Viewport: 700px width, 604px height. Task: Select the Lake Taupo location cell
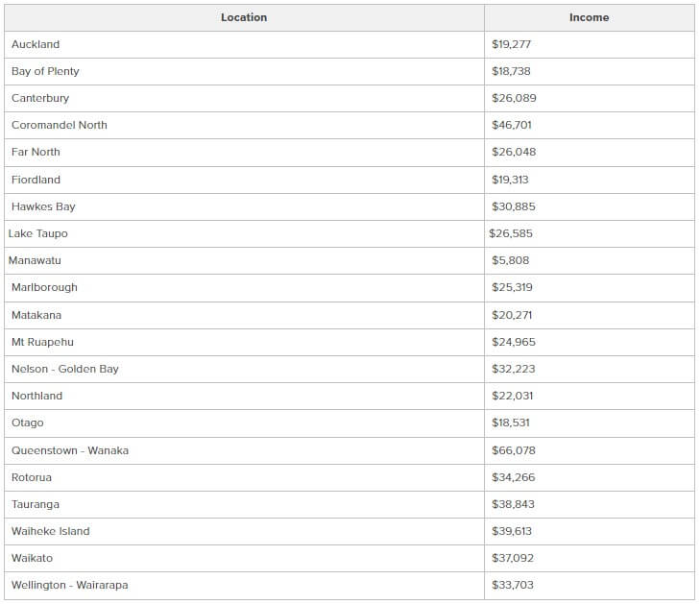coord(37,233)
